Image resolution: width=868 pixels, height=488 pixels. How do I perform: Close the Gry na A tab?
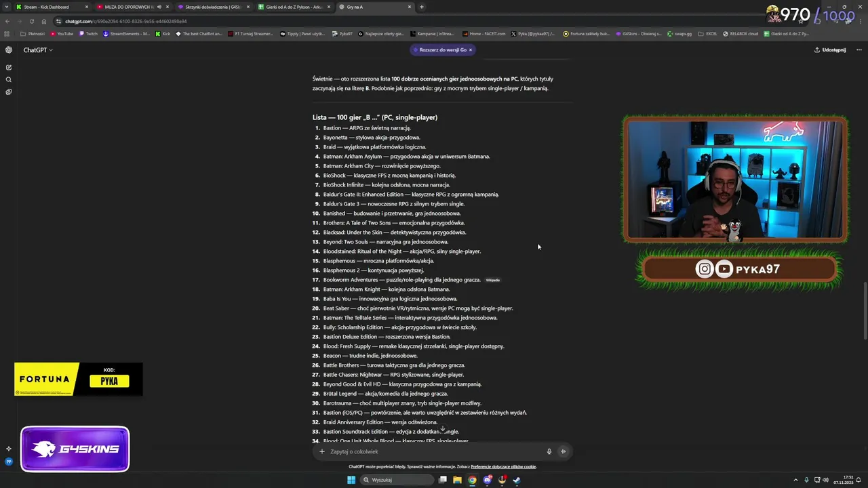410,7
